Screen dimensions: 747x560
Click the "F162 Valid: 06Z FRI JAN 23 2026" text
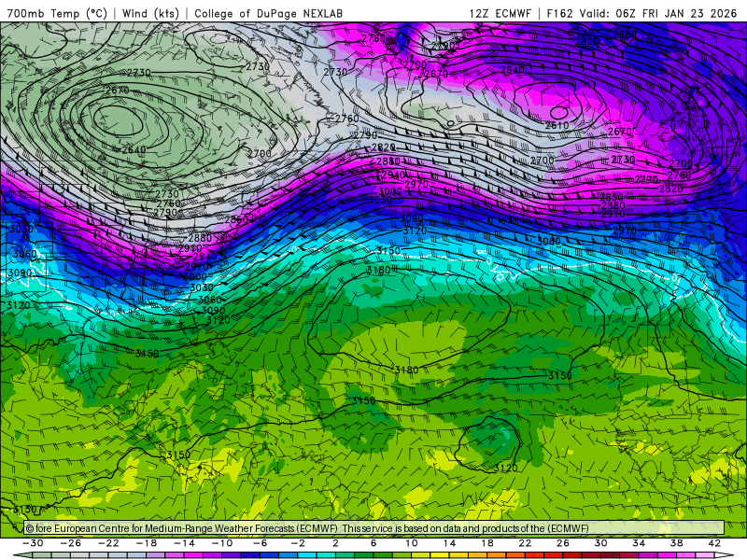coord(641,13)
